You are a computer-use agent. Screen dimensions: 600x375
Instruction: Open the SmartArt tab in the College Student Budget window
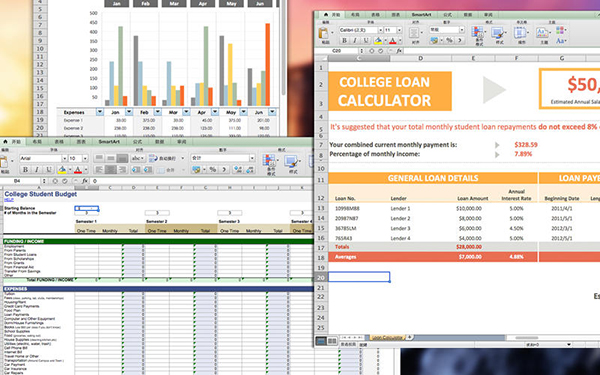coord(109,142)
